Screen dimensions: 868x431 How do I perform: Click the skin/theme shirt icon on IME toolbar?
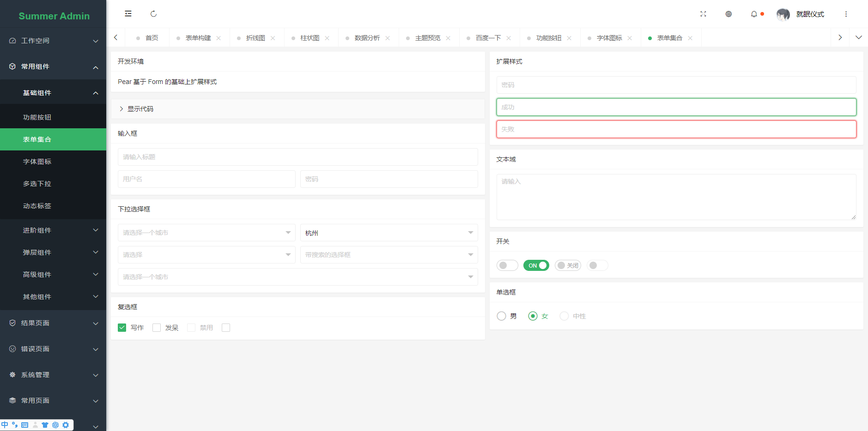click(45, 425)
